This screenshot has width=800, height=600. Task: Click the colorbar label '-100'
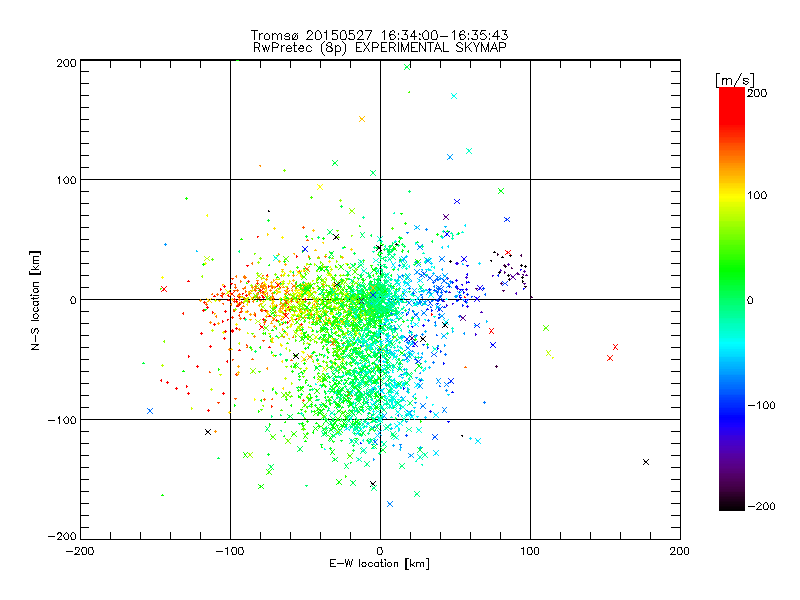coord(761,405)
